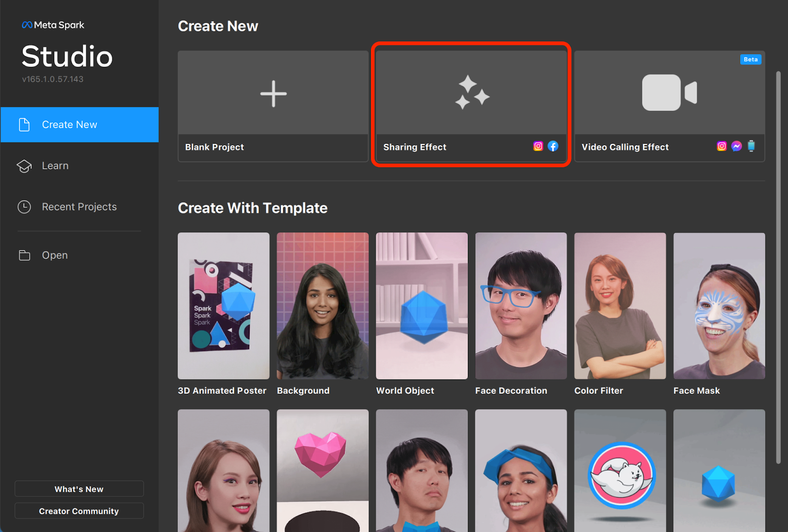Select the makeup woman template thumbnail
788x532 pixels.
224,470
